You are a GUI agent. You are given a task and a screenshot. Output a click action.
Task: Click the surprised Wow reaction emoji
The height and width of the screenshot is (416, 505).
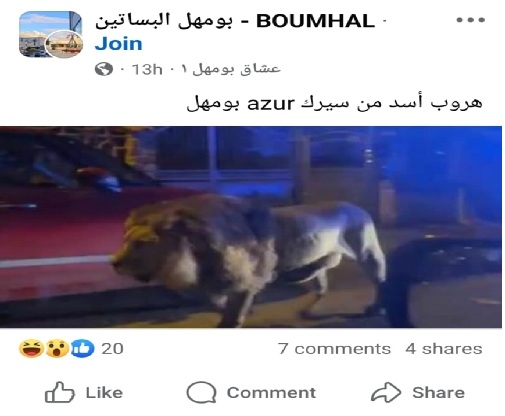pos(57,348)
